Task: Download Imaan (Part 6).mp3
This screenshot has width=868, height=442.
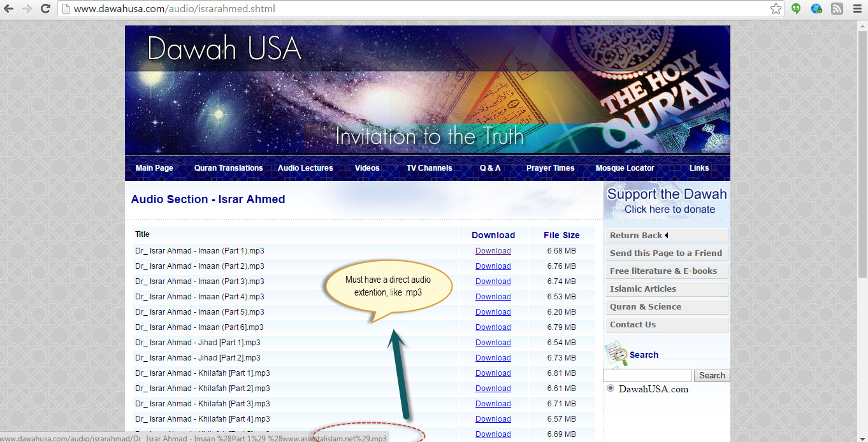Action: tap(493, 327)
